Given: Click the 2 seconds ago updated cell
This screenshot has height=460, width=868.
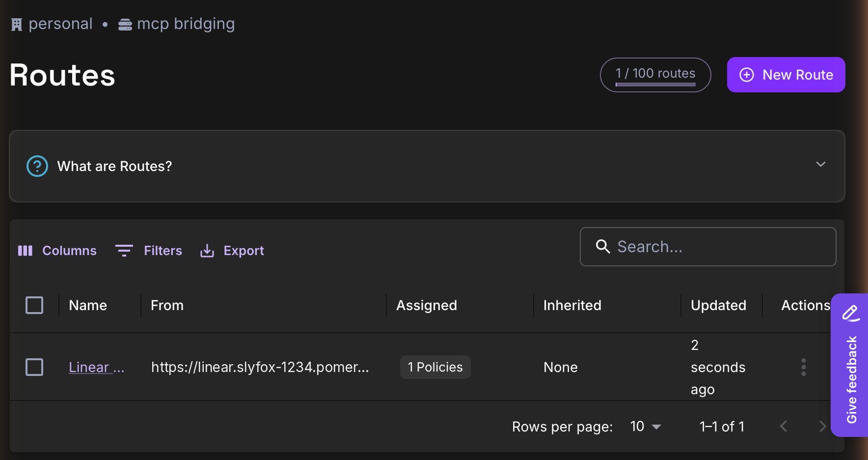Looking at the screenshot, I should [718, 367].
